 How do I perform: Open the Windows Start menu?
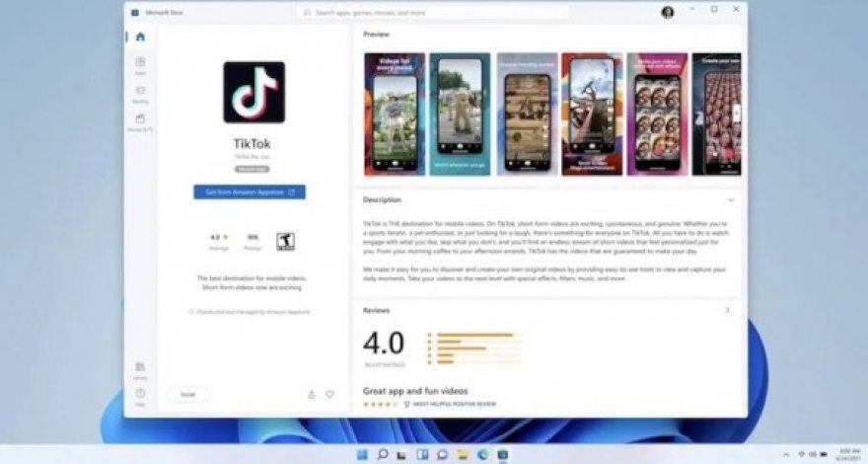tap(362, 454)
